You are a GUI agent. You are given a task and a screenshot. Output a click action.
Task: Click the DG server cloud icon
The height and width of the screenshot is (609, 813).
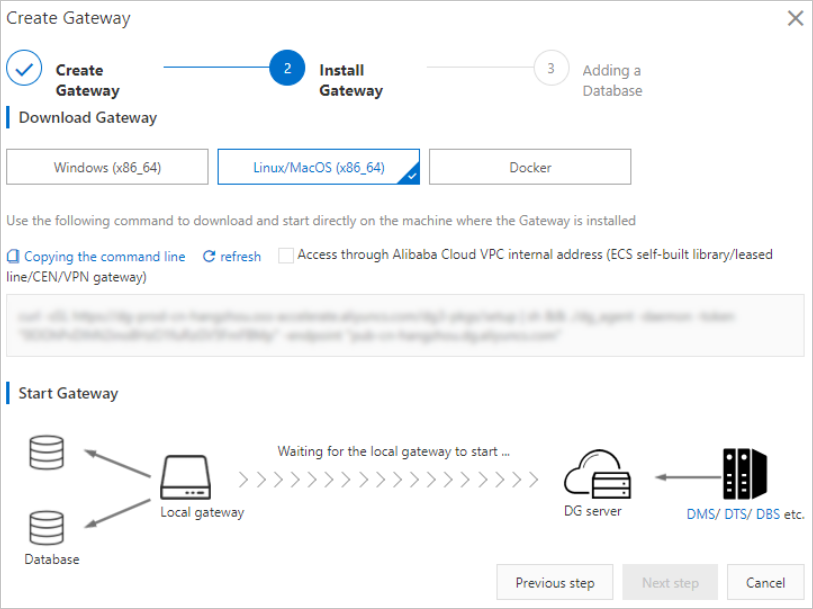tap(597, 474)
